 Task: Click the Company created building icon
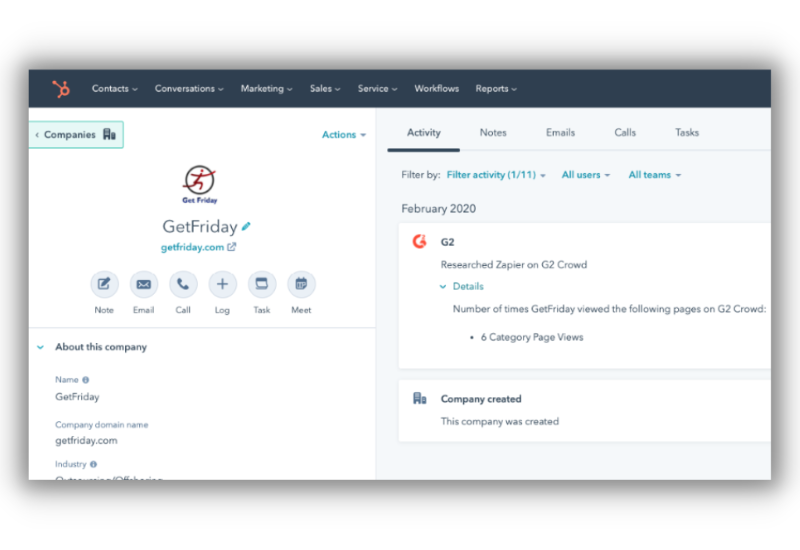click(x=419, y=398)
